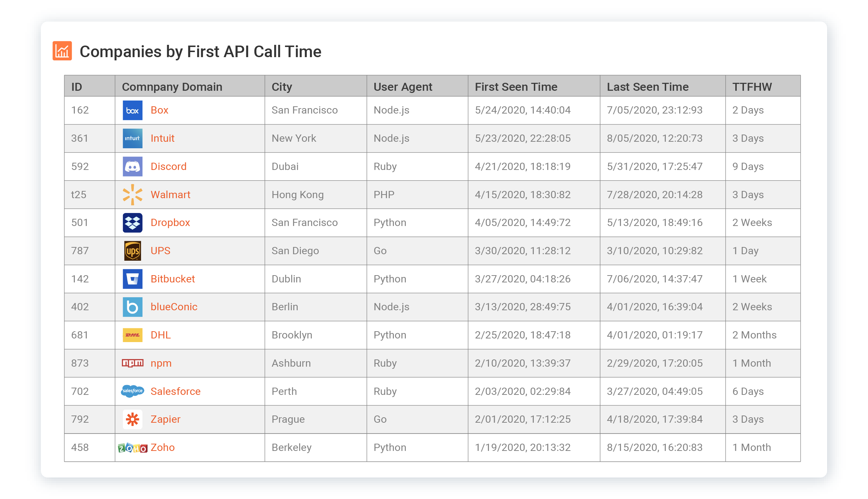868x499 pixels.
Task: Open the Discord company link
Action: [x=169, y=166]
